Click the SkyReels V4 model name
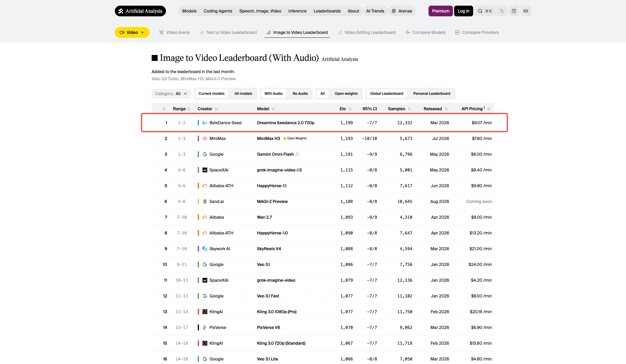The image size is (626, 364). click(269, 249)
